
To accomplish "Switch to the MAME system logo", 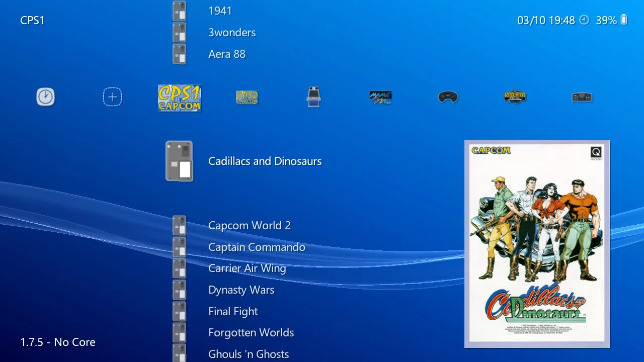I will (x=380, y=97).
